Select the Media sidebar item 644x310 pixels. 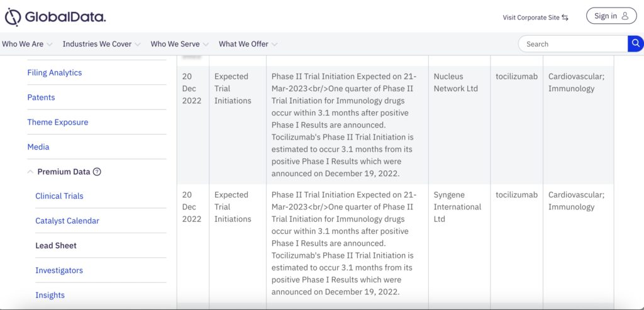pyautogui.click(x=38, y=147)
